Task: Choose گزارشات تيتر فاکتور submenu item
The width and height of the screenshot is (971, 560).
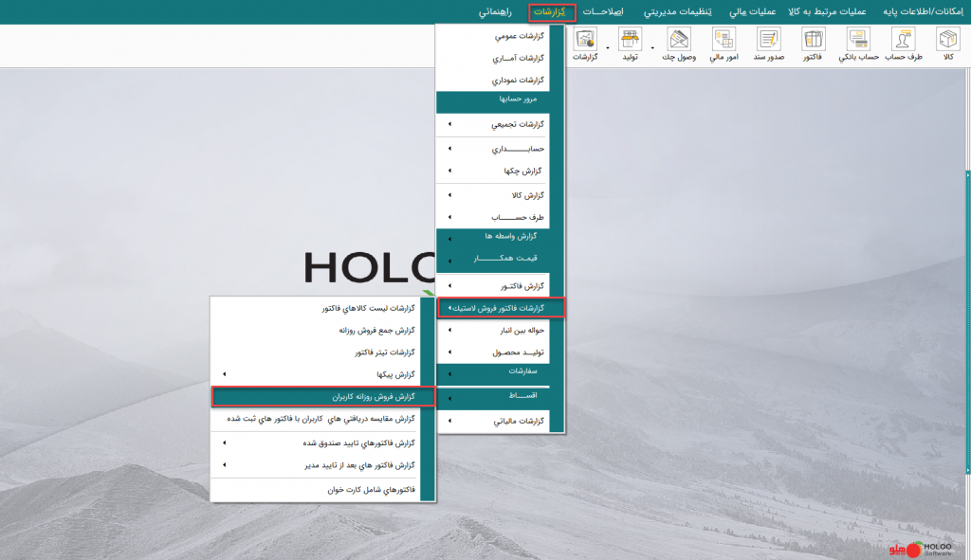Action: coord(315,352)
